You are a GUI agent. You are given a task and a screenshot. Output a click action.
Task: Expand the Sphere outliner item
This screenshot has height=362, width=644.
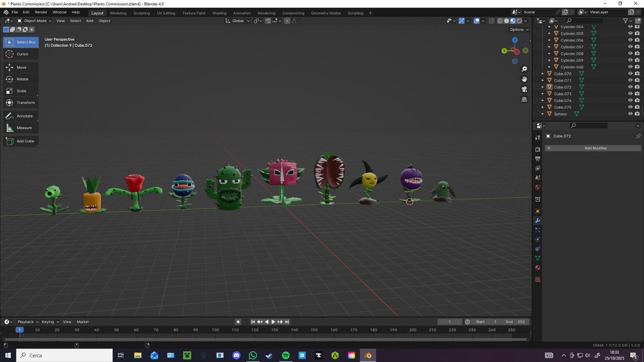543,114
